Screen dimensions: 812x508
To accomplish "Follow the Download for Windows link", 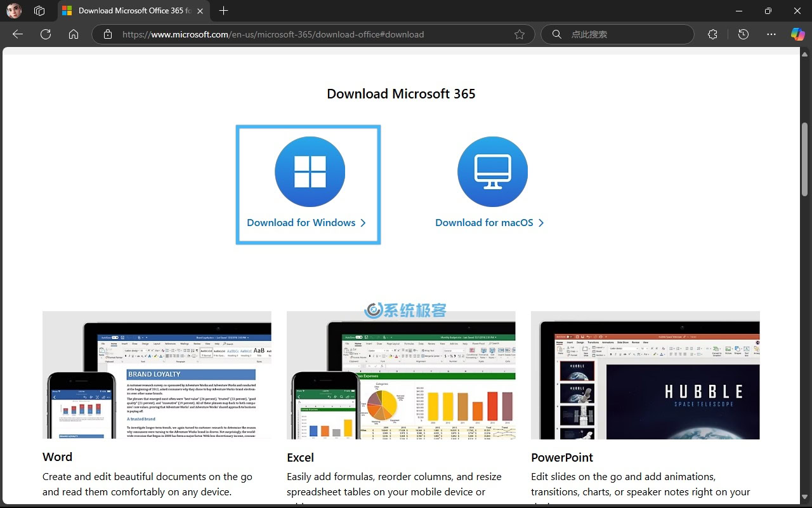I will 301,223.
